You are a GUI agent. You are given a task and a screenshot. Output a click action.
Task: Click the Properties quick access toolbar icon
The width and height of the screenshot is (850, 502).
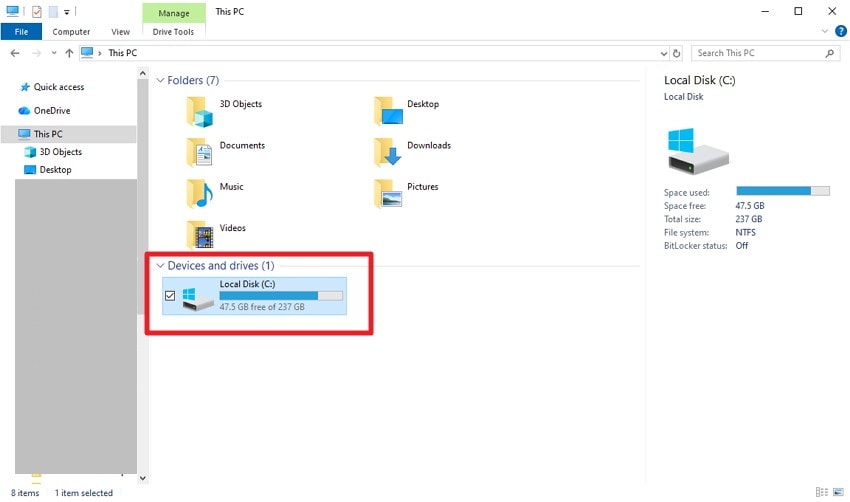37,11
